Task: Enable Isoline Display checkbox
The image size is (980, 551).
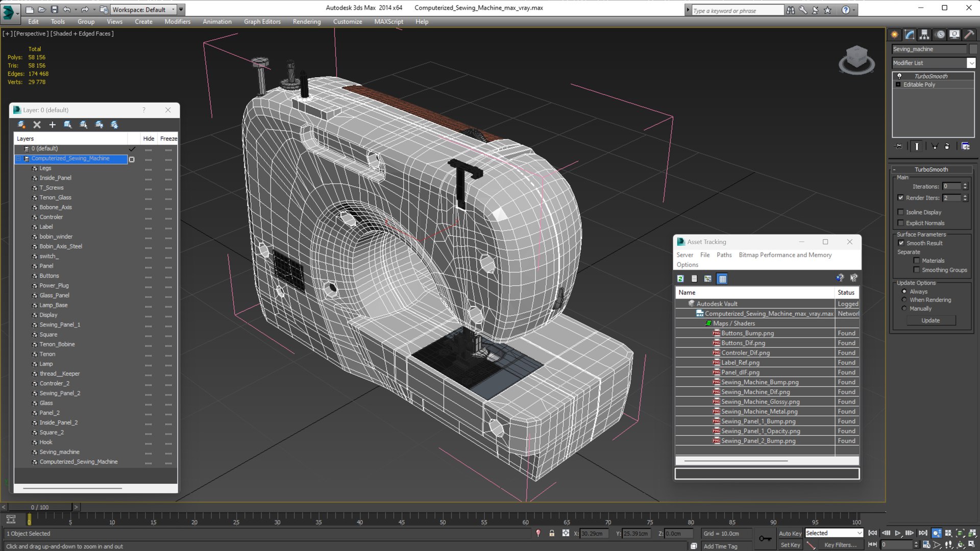Action: [x=900, y=212]
